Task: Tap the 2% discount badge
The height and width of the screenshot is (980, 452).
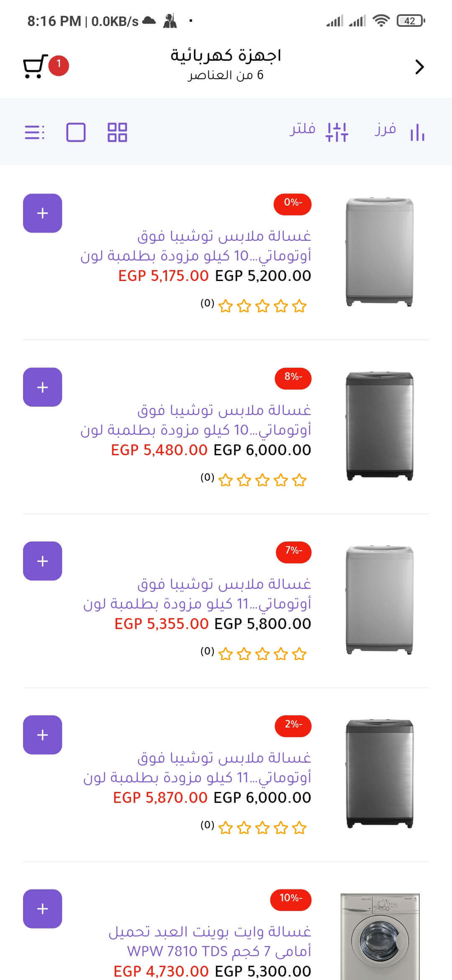Action: coord(293,725)
